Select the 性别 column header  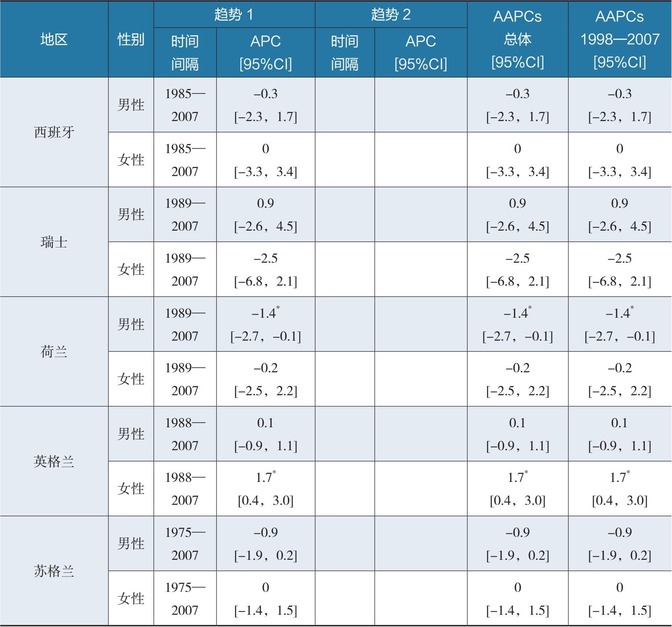(131, 39)
